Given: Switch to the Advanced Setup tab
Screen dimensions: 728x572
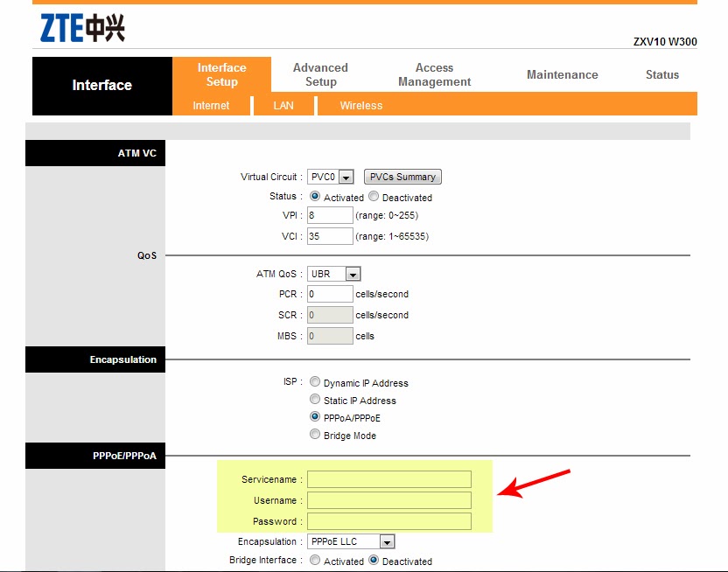Looking at the screenshot, I should (x=320, y=73).
